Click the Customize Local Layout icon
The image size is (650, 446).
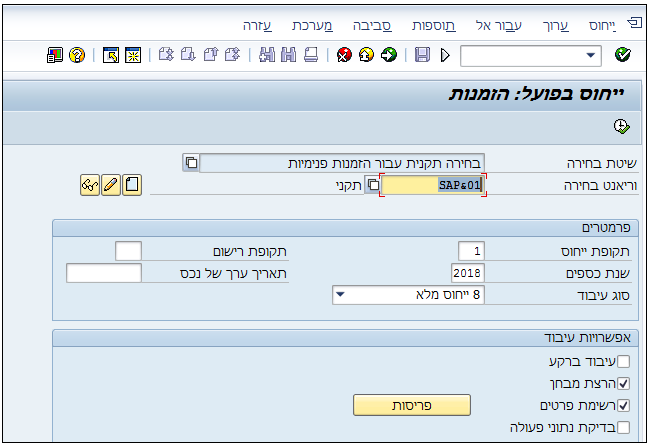tap(54, 55)
